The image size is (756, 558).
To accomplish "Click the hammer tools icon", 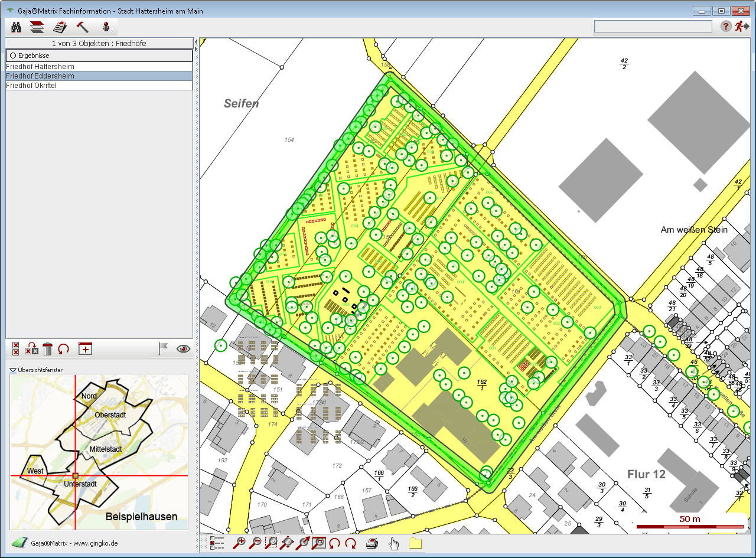I will (x=82, y=27).
